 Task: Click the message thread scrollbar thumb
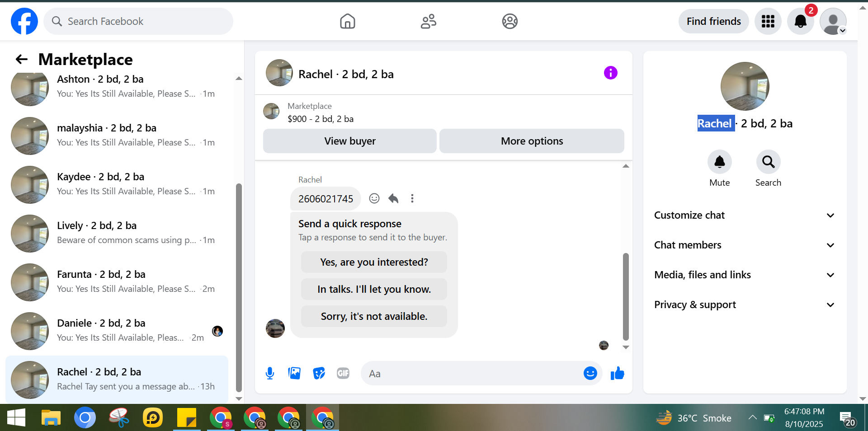coord(626,296)
